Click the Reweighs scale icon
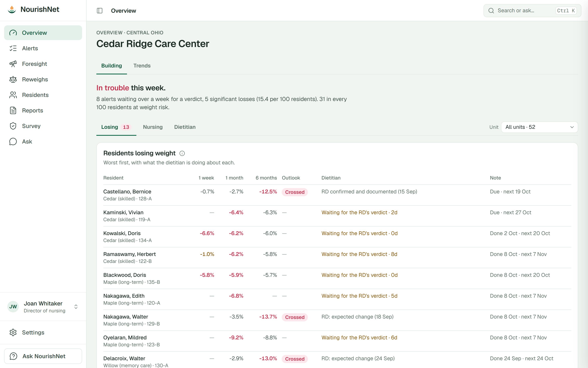588x368 pixels. (x=13, y=79)
